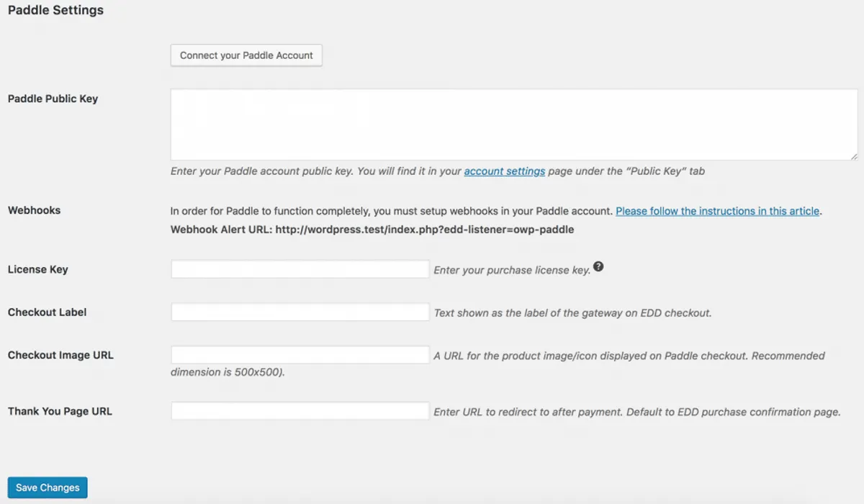The height and width of the screenshot is (504, 864).
Task: Click the Paddle Public Key label
Action: pyautogui.click(x=53, y=99)
